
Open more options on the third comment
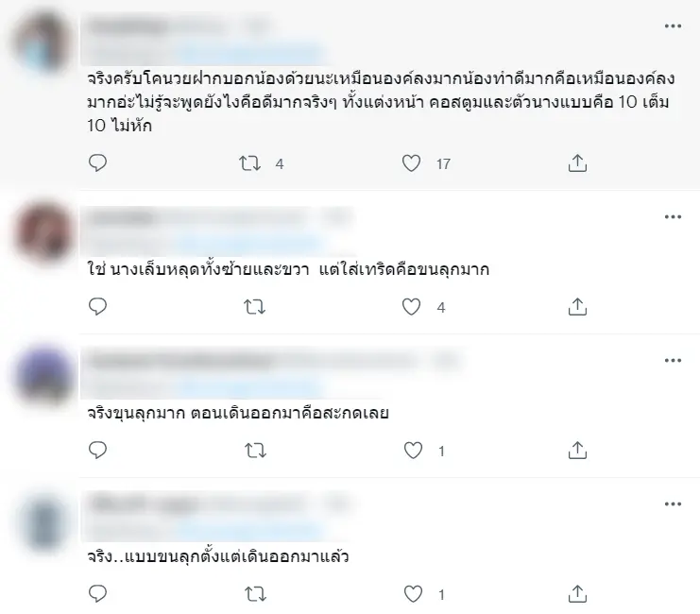[673, 360]
